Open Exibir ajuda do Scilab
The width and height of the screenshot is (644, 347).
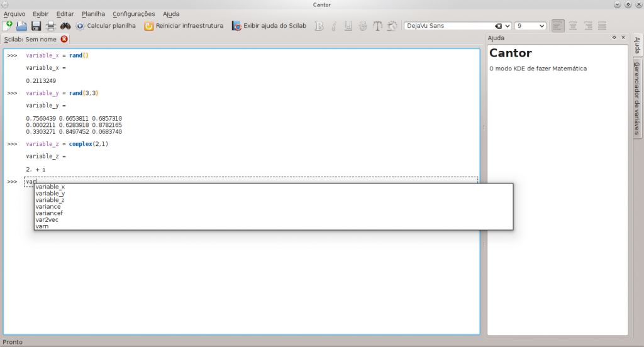click(269, 26)
